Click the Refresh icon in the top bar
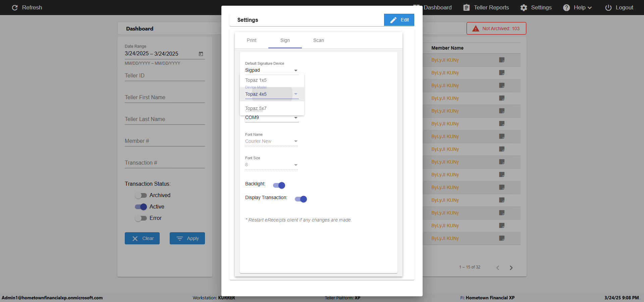This screenshot has width=644, height=302. [x=15, y=7]
